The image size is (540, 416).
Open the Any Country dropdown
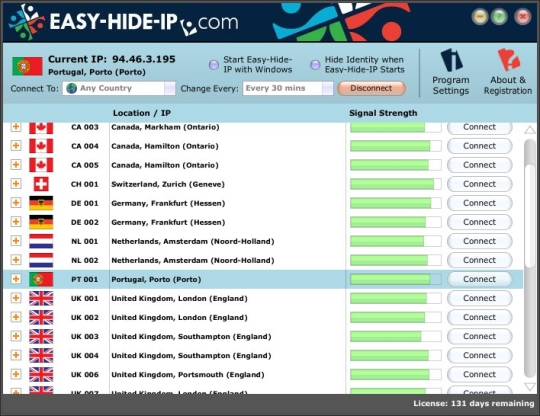pos(169,89)
